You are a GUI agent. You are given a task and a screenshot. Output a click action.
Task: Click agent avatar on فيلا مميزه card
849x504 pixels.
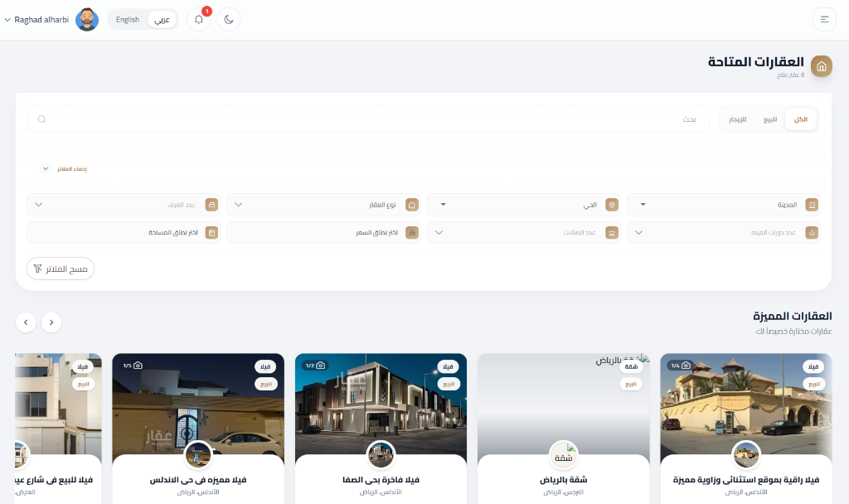(x=198, y=455)
